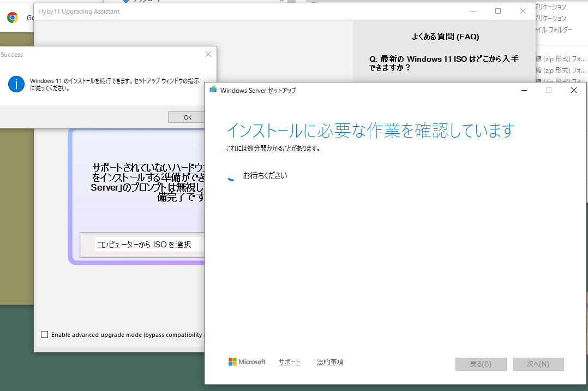This screenshot has height=391, width=588.
Task: Click the 'フォルダー' entry in the background Explorer list
Action: [x=553, y=29]
